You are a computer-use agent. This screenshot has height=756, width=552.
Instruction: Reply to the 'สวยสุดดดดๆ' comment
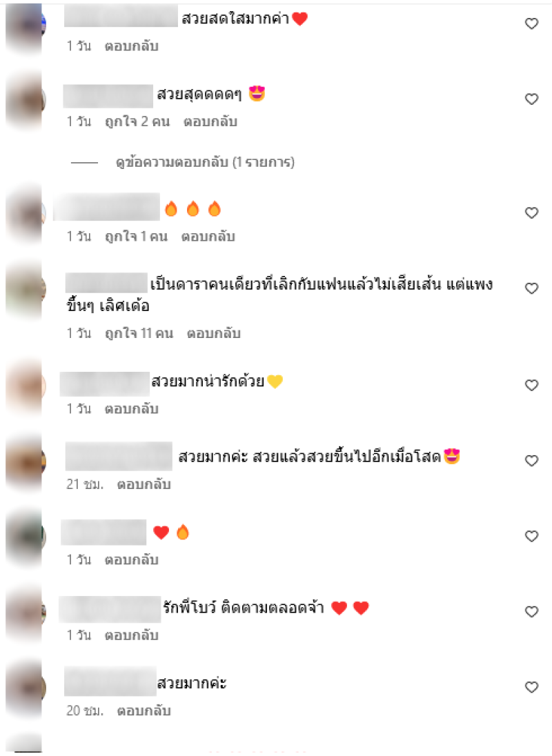pos(210,121)
